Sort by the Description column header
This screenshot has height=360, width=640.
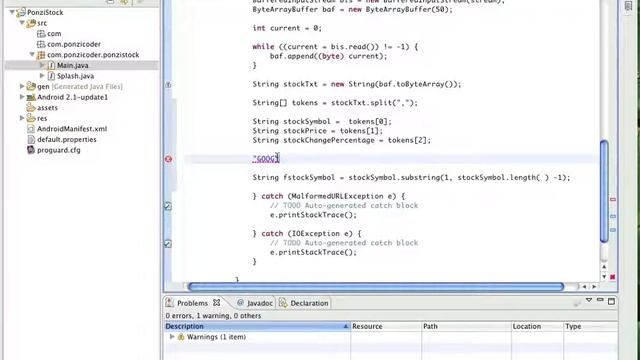[257, 326]
